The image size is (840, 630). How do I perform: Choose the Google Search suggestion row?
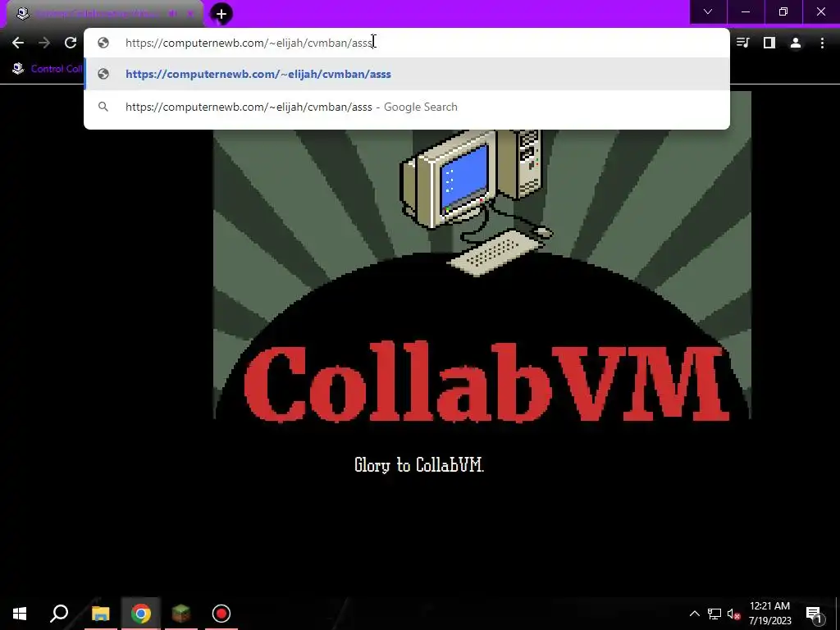click(407, 107)
